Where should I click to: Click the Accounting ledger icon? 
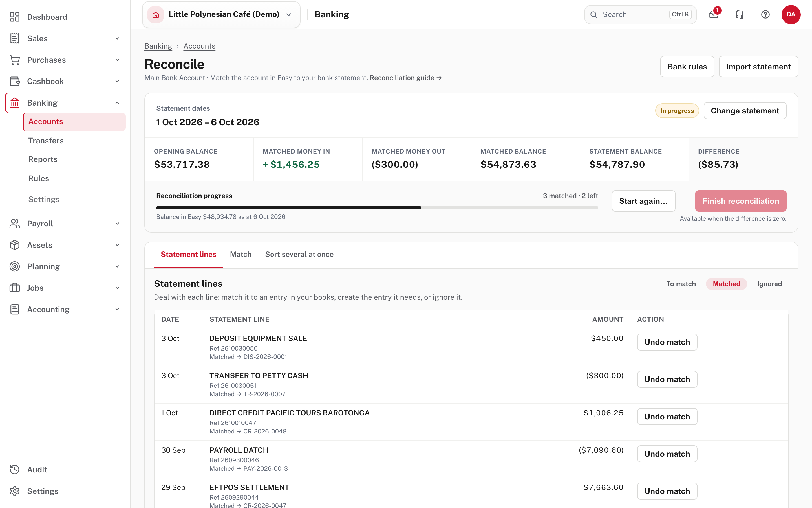[x=14, y=309]
